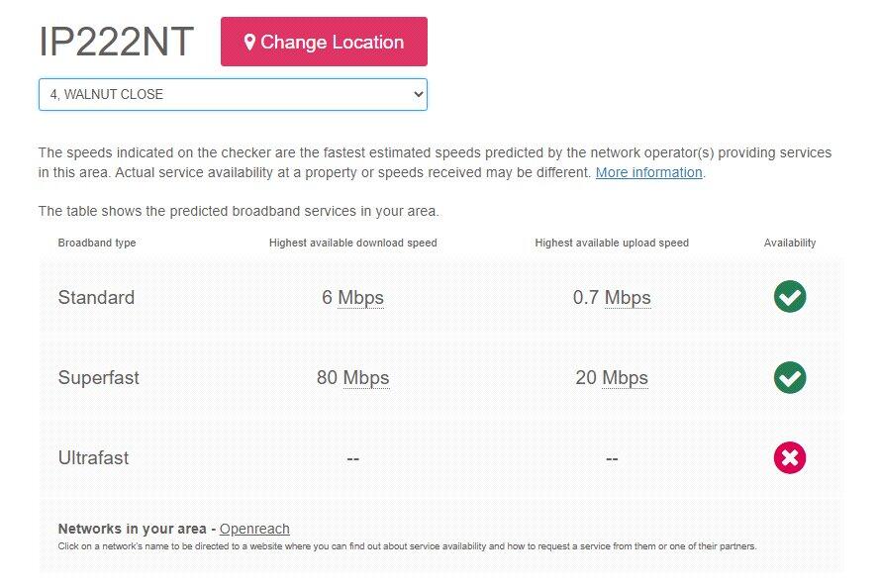Click the Mbps unit beside 20 upload speed
Screen dimensions: 879x588
(x=625, y=378)
